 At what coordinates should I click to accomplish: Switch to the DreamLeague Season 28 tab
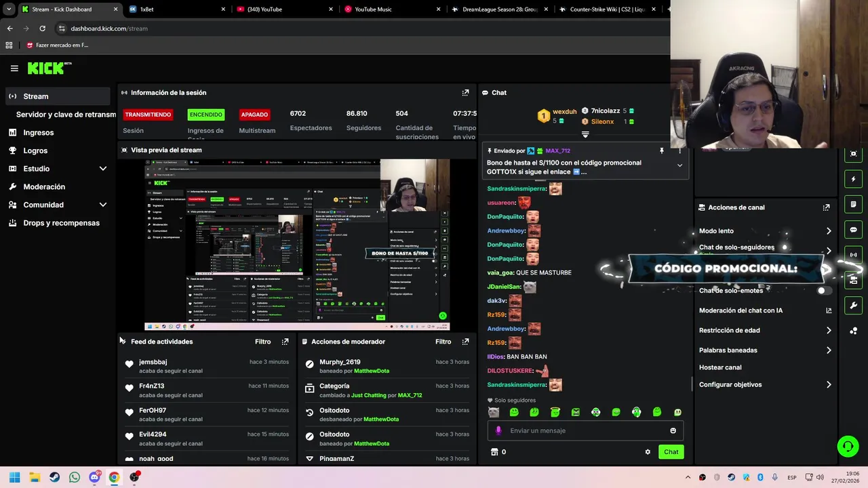coord(500,9)
